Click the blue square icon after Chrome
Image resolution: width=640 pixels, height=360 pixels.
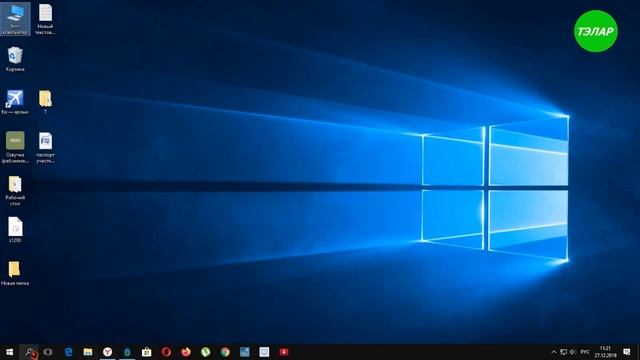pos(244,352)
